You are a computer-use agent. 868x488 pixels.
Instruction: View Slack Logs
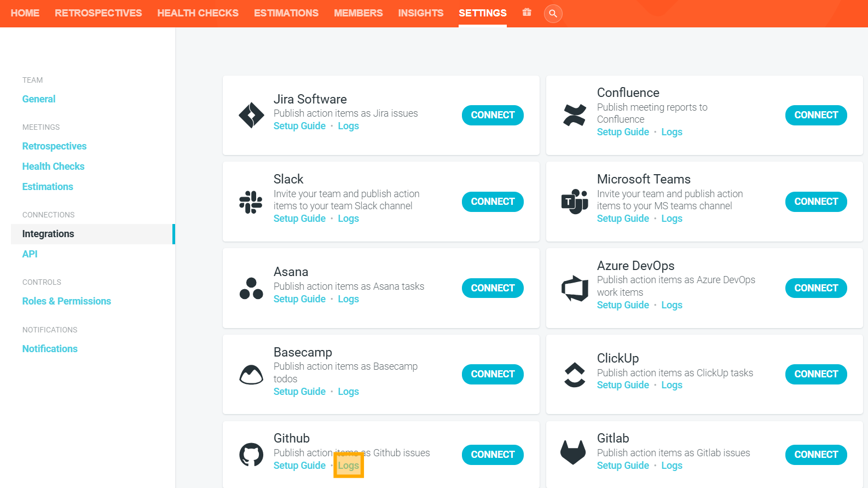348,219
